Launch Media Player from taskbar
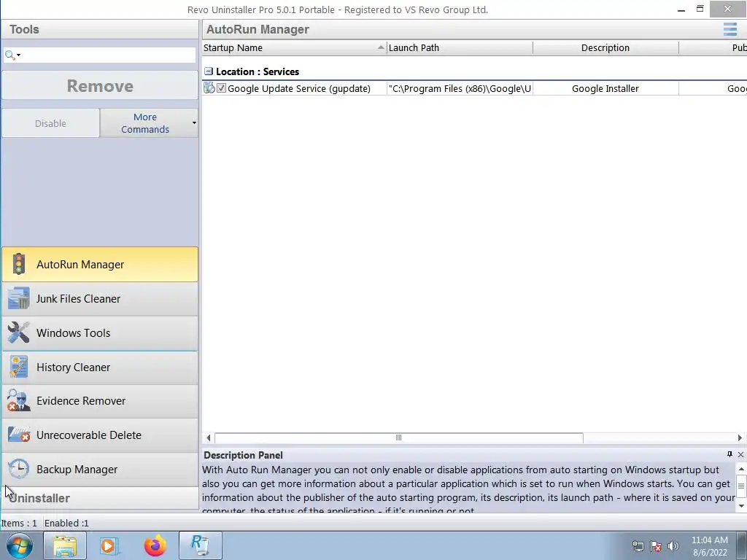This screenshot has height=560, width=747. tap(109, 545)
